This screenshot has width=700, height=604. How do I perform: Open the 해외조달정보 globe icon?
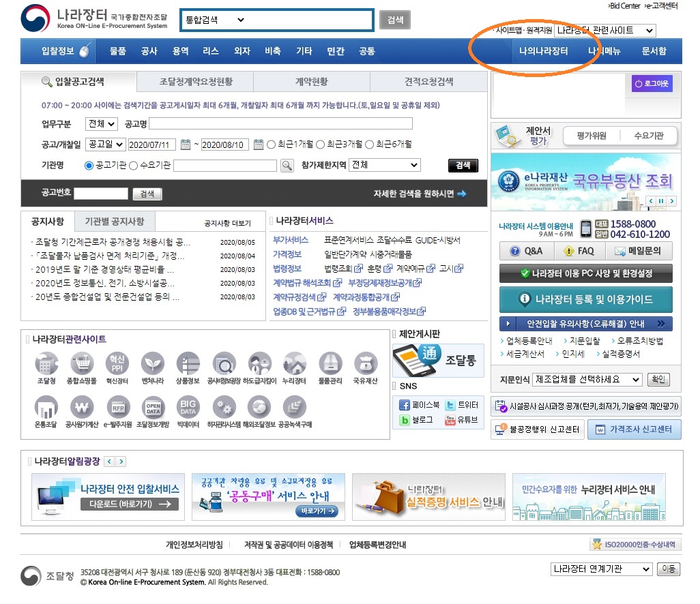coord(259,407)
